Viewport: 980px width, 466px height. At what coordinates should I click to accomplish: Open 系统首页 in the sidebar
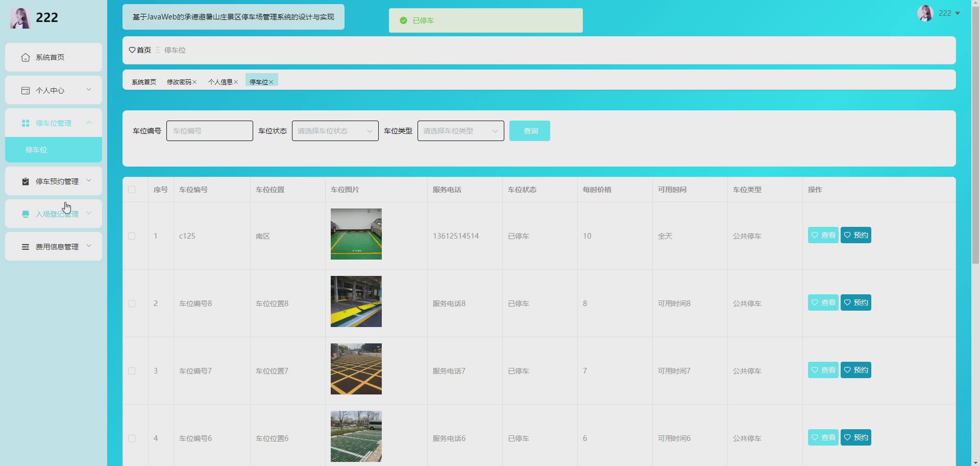[x=54, y=57]
